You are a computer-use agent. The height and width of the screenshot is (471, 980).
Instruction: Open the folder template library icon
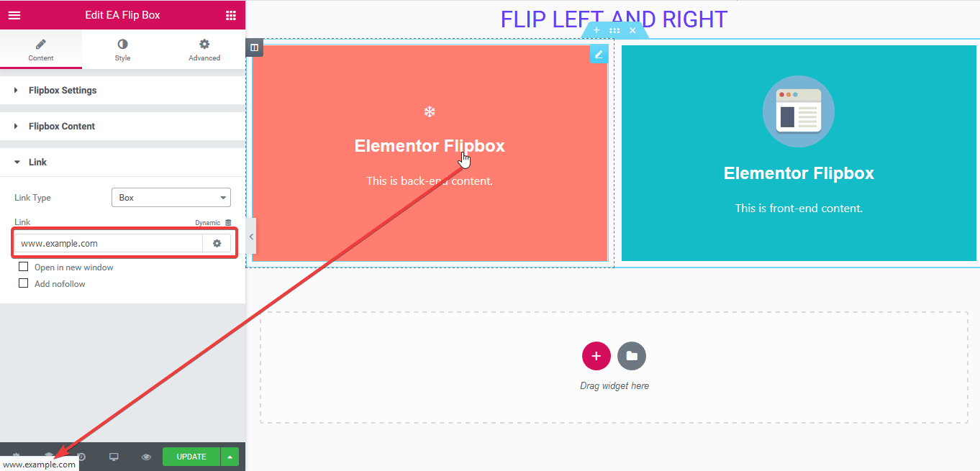tap(631, 355)
